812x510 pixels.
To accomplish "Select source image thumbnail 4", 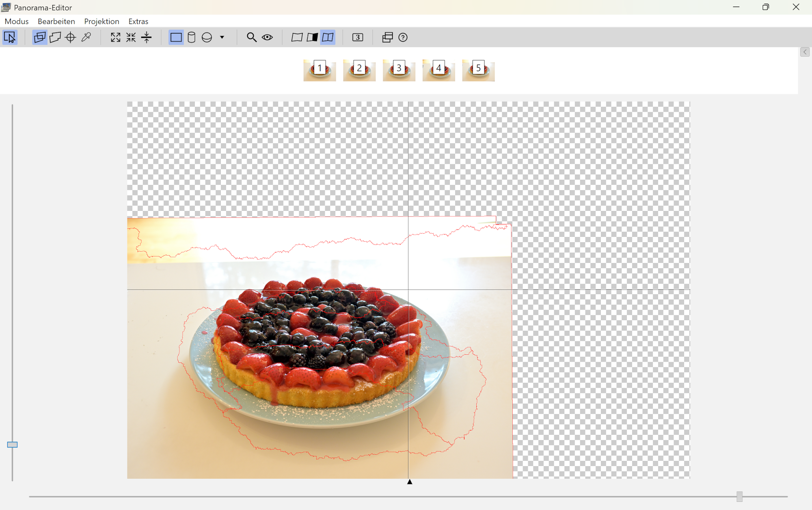I will point(438,70).
